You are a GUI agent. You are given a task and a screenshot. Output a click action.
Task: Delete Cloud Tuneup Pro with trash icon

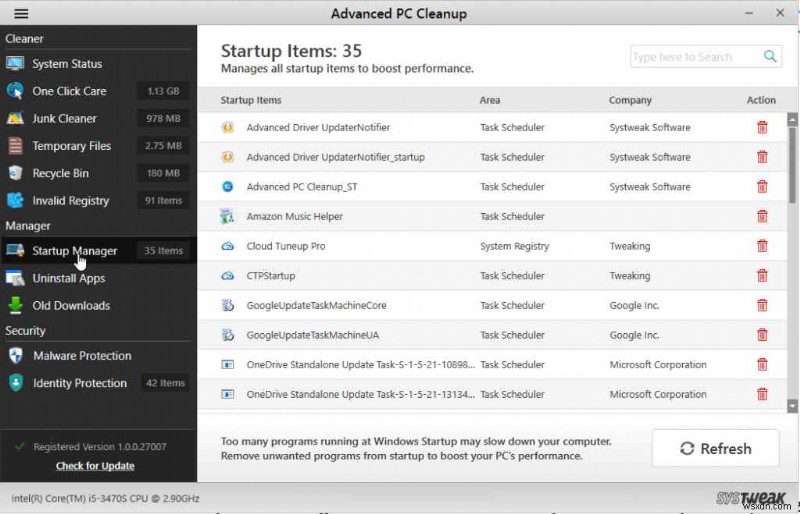(762, 246)
